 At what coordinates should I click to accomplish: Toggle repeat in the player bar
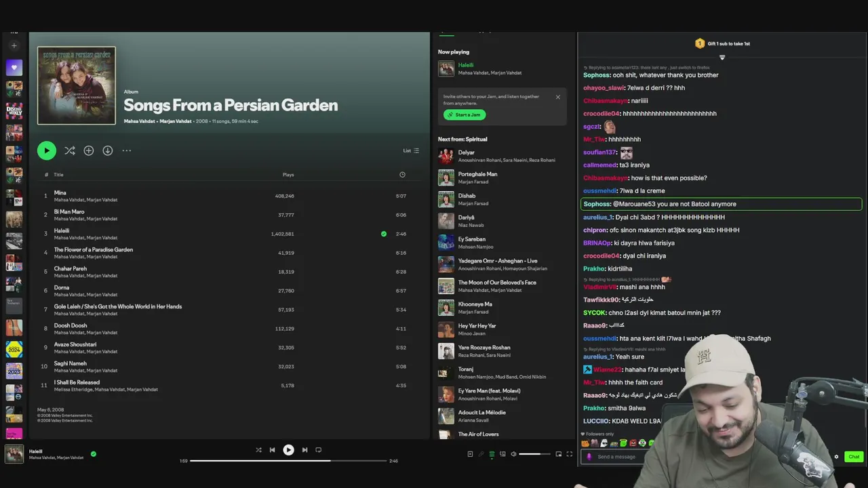pyautogui.click(x=318, y=450)
